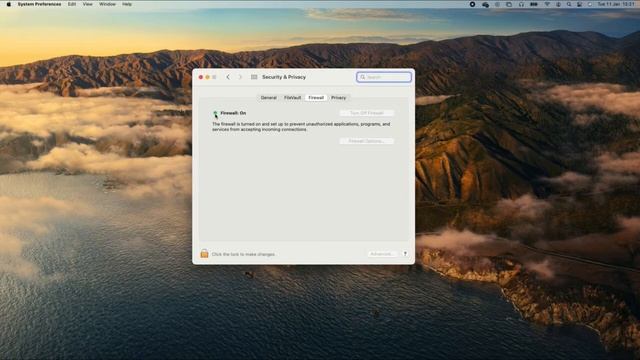Click the Advanced button
Viewport: 640px width, 360px height.
tap(382, 254)
